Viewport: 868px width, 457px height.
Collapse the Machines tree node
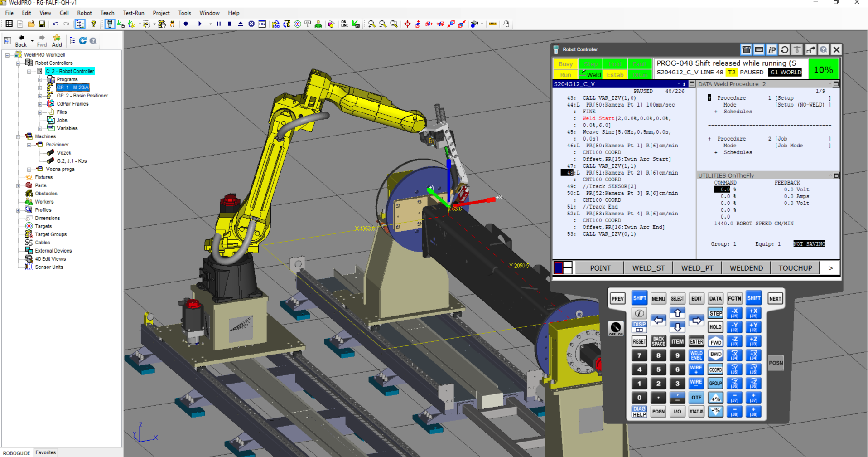point(18,136)
